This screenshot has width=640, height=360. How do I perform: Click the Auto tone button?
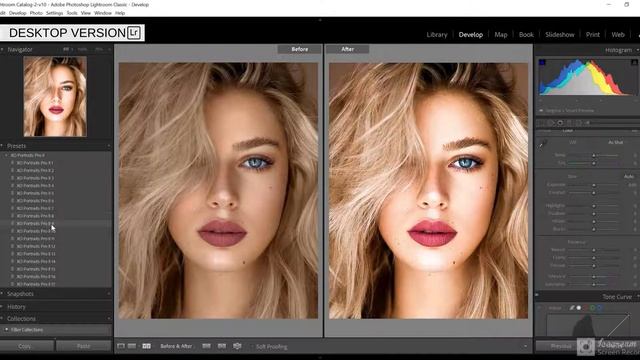coord(629,176)
